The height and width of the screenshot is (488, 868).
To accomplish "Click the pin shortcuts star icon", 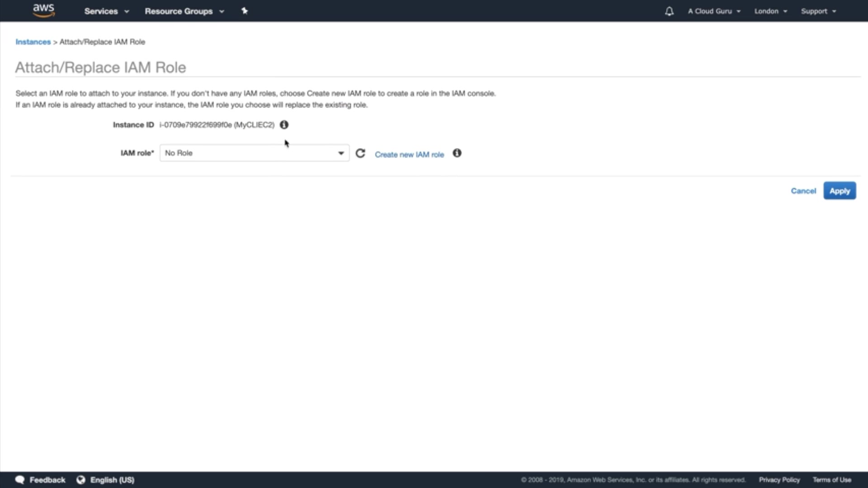I will pos(245,11).
